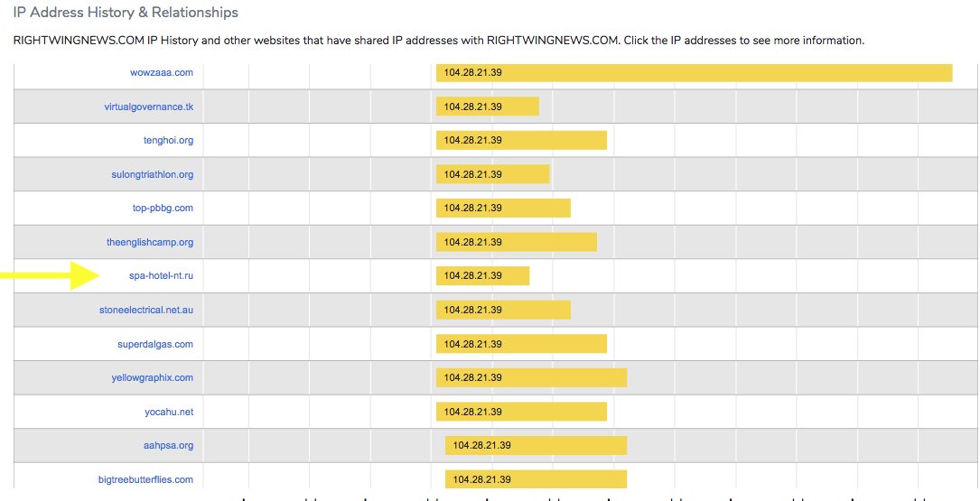Viewport: 980px width, 501px height.
Task: Click the 104.28.21.39 bar for top-pbbg.com
Action: point(504,208)
